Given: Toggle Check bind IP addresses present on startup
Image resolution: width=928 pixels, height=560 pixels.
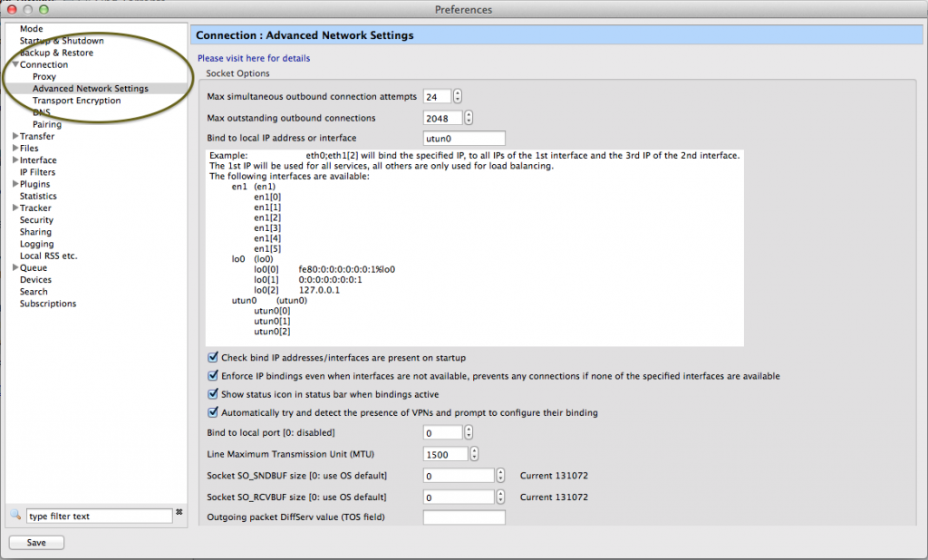Looking at the screenshot, I should (212, 357).
